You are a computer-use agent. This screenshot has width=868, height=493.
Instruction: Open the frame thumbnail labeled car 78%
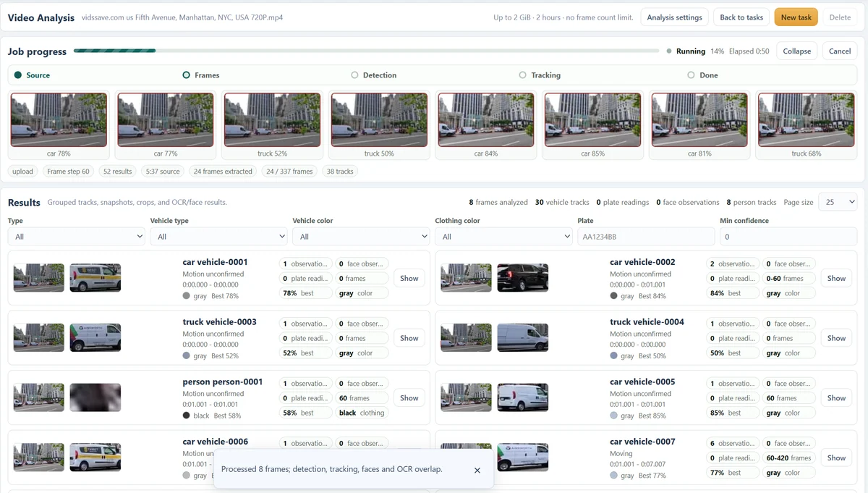coord(59,120)
